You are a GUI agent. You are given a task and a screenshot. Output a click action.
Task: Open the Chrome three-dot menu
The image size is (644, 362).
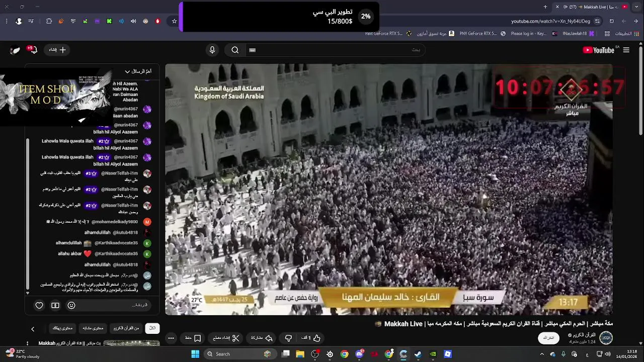[7, 21]
